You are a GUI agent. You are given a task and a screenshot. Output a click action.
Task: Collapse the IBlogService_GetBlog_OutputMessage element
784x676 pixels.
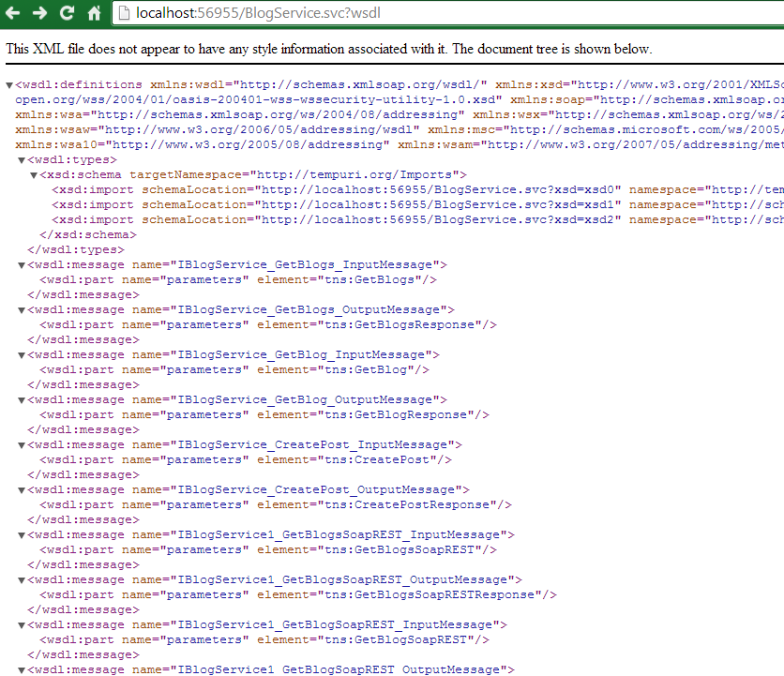[21, 399]
